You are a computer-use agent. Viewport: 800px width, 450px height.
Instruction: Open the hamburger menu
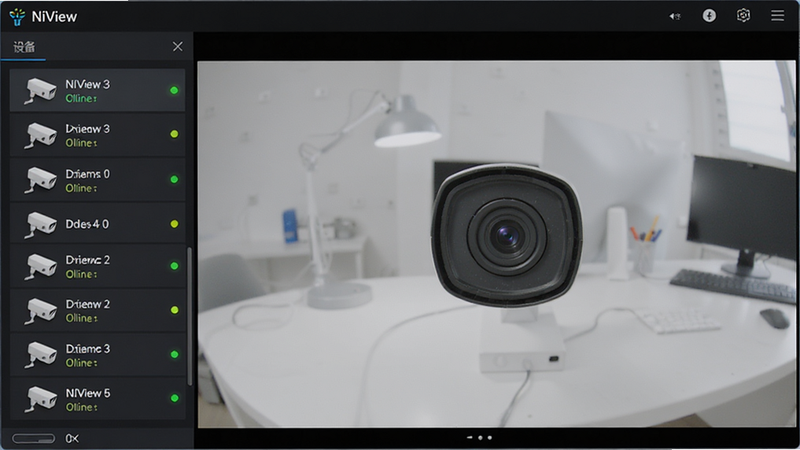pyautogui.click(x=778, y=15)
